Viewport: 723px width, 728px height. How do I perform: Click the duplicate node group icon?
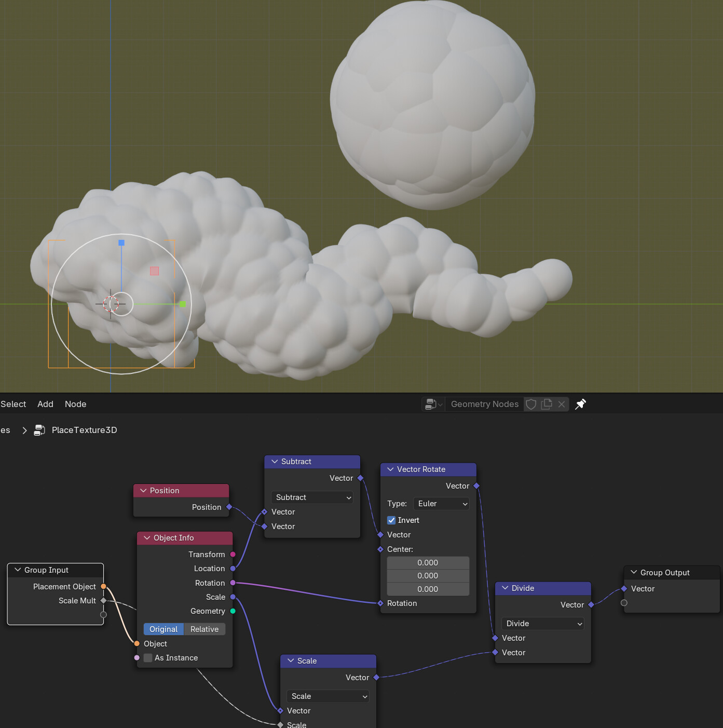[x=547, y=404]
